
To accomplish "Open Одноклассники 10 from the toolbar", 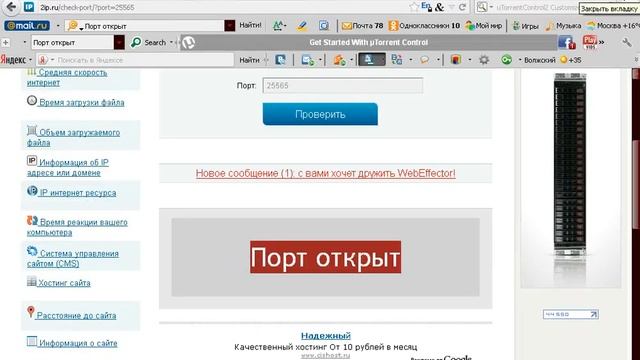I will coord(424,26).
